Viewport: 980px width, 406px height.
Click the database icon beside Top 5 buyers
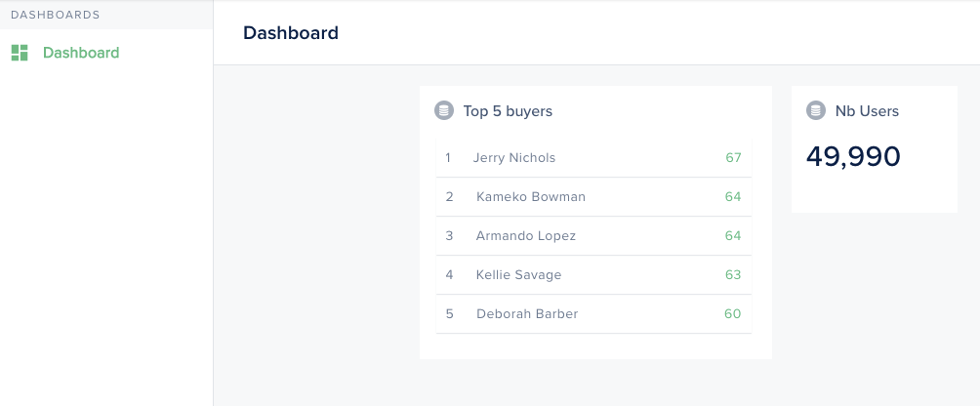point(444,111)
